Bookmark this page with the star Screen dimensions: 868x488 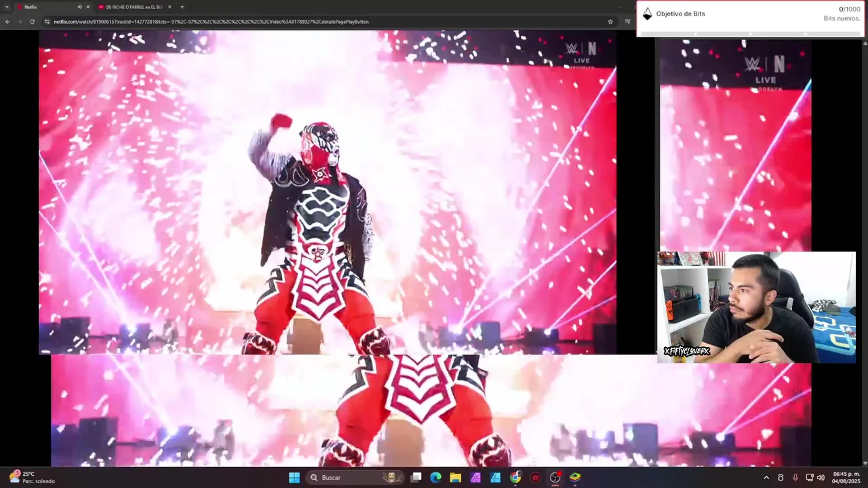point(610,22)
